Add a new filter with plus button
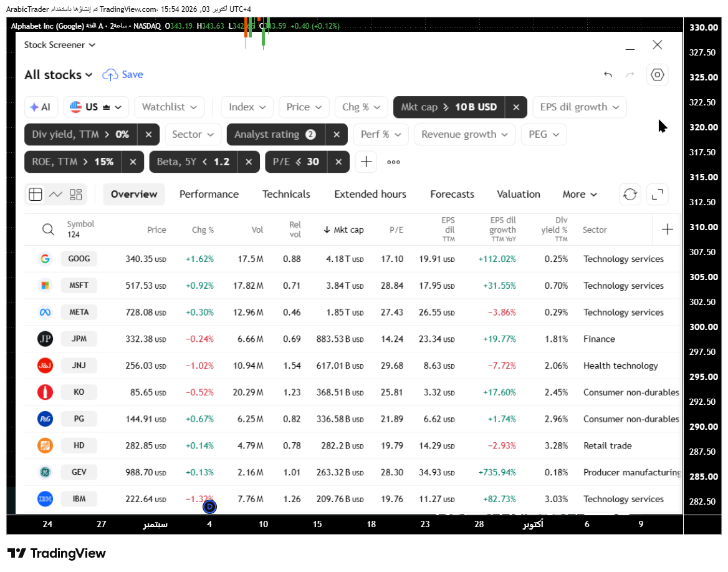The width and height of the screenshot is (728, 572). click(366, 162)
